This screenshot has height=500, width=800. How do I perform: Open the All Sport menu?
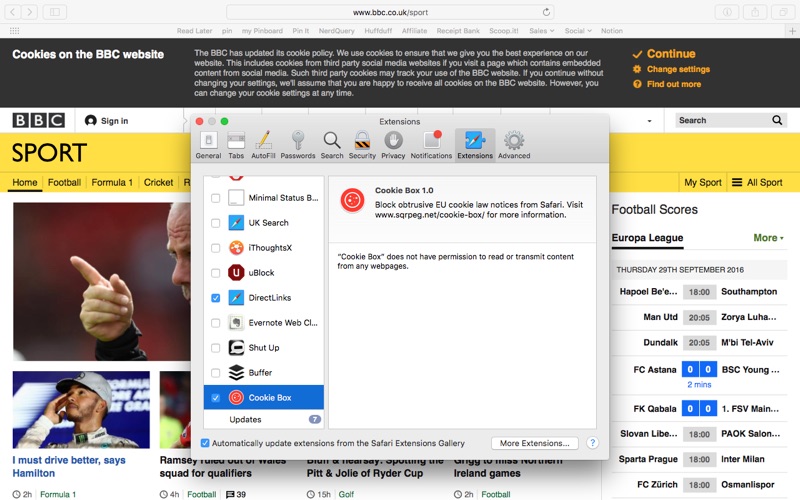[x=757, y=182]
